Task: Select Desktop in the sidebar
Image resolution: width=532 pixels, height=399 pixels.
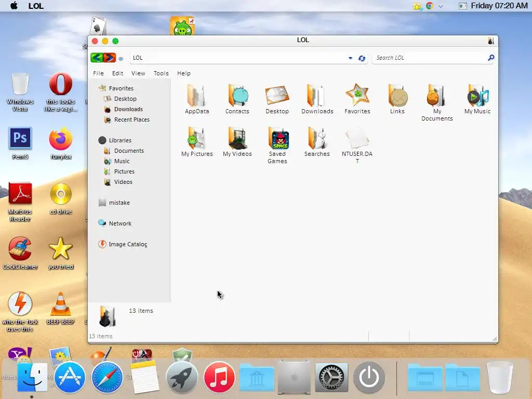Action: (120, 99)
